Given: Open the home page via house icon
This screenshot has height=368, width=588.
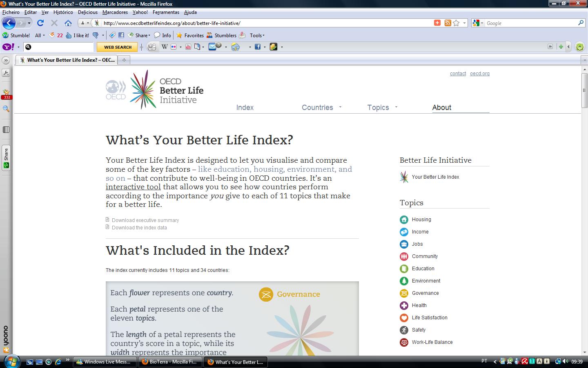Looking at the screenshot, I should coord(68,23).
